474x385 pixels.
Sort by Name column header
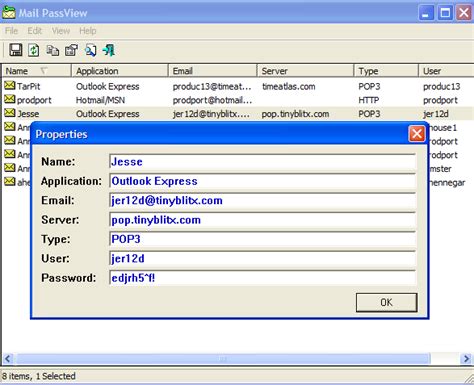[x=37, y=71]
